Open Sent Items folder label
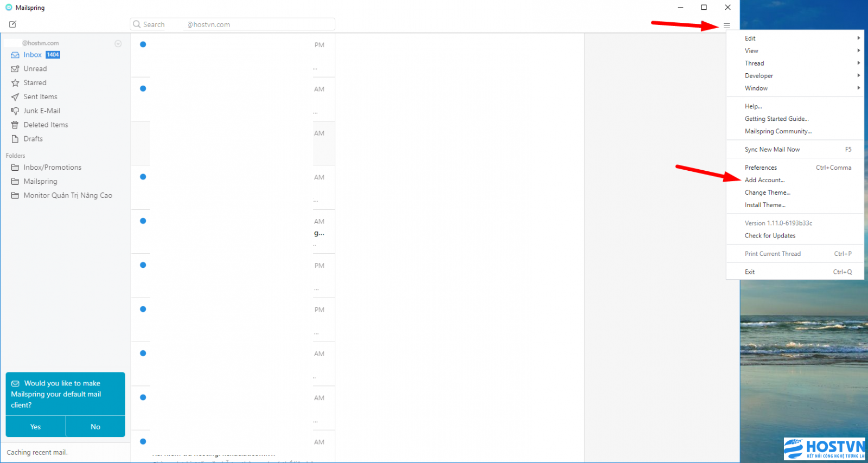This screenshot has height=463, width=868. point(40,97)
